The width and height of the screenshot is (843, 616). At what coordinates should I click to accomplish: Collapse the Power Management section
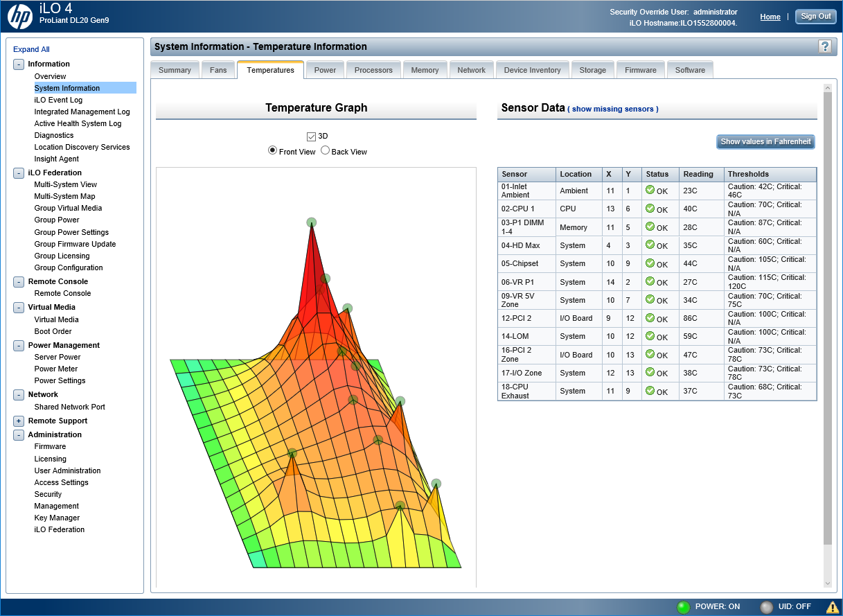coord(19,345)
